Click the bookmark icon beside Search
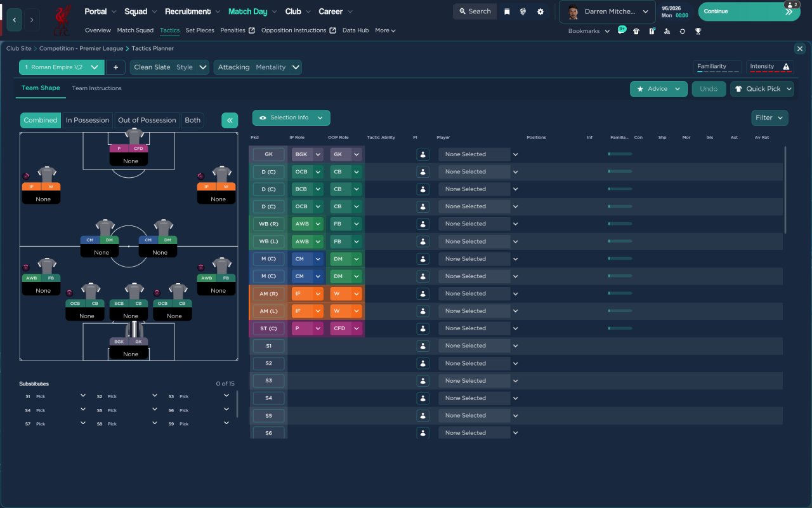Image resolution: width=812 pixels, height=508 pixels. 507,11
